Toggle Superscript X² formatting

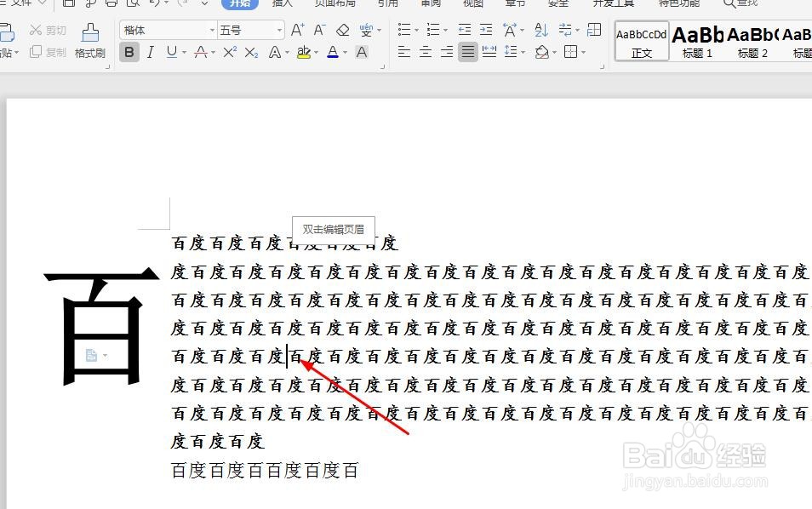pos(230,52)
